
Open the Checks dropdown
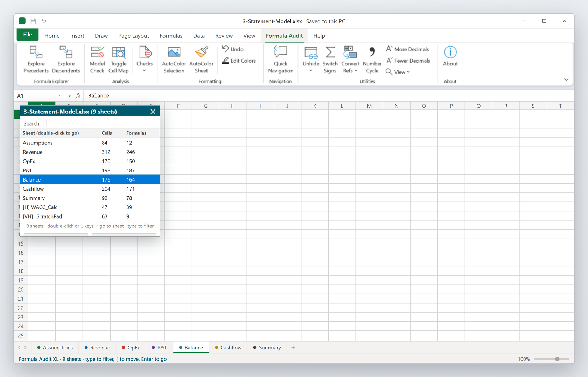(x=145, y=59)
